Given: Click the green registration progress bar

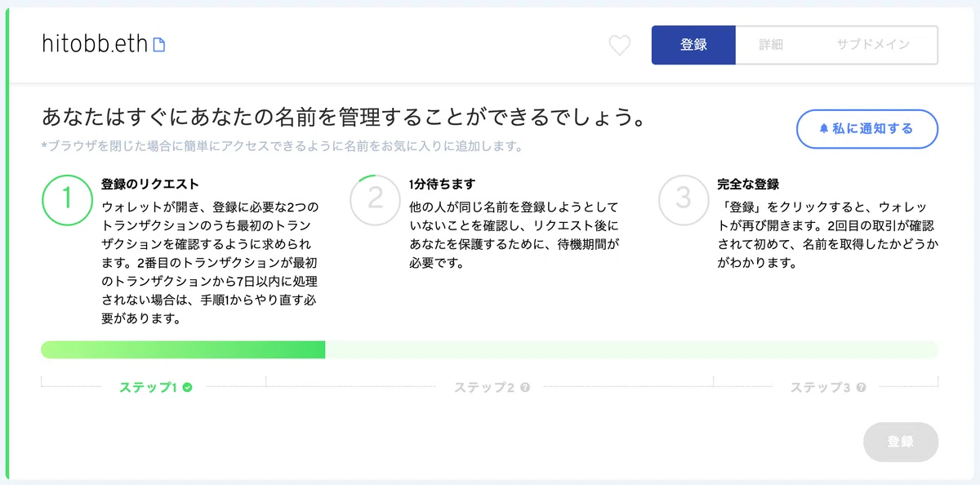Looking at the screenshot, I should tap(183, 349).
